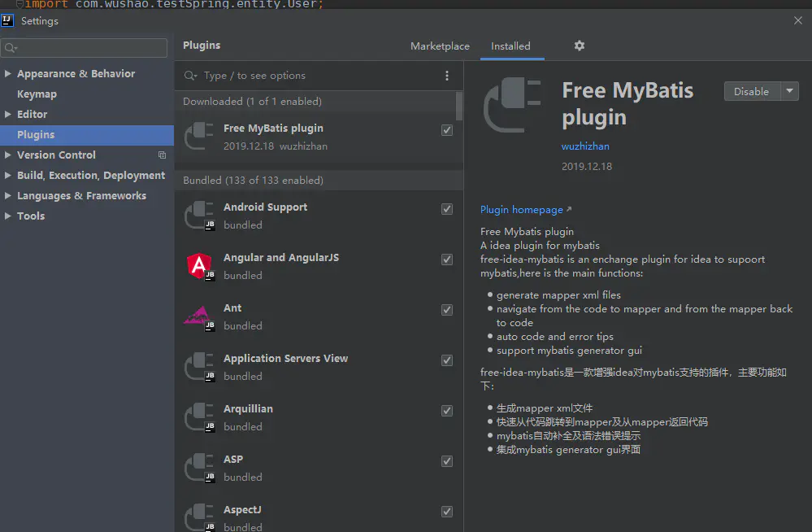
Task: Expand the Editor settings node
Action: (x=8, y=114)
